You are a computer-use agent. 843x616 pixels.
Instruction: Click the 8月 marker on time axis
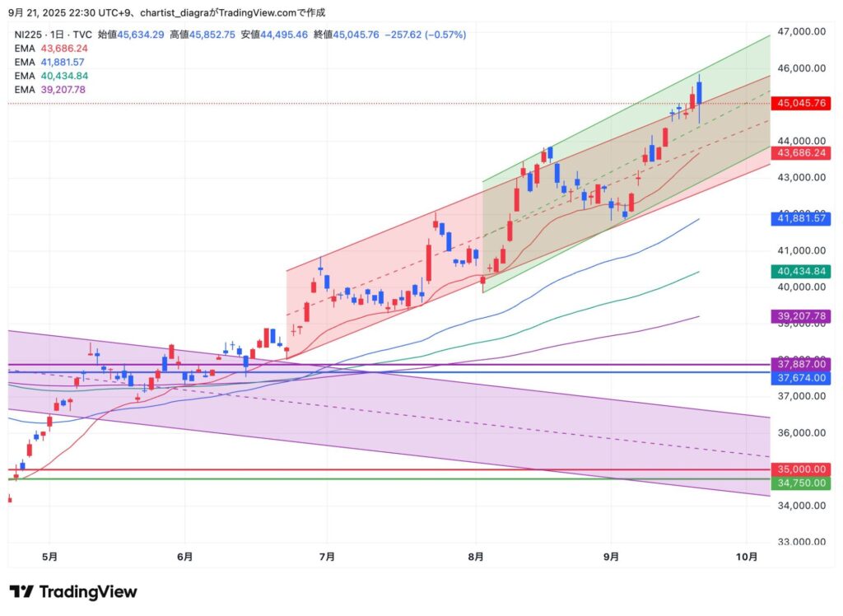pyautogui.click(x=477, y=558)
